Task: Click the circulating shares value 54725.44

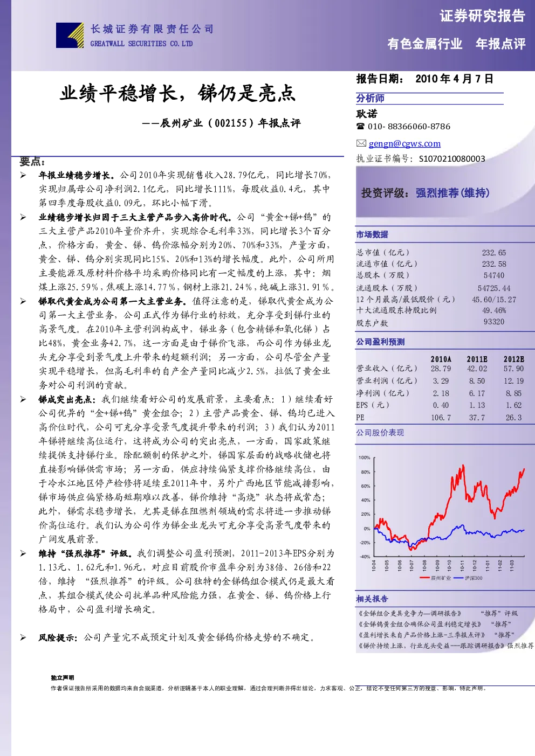Action: (x=494, y=288)
